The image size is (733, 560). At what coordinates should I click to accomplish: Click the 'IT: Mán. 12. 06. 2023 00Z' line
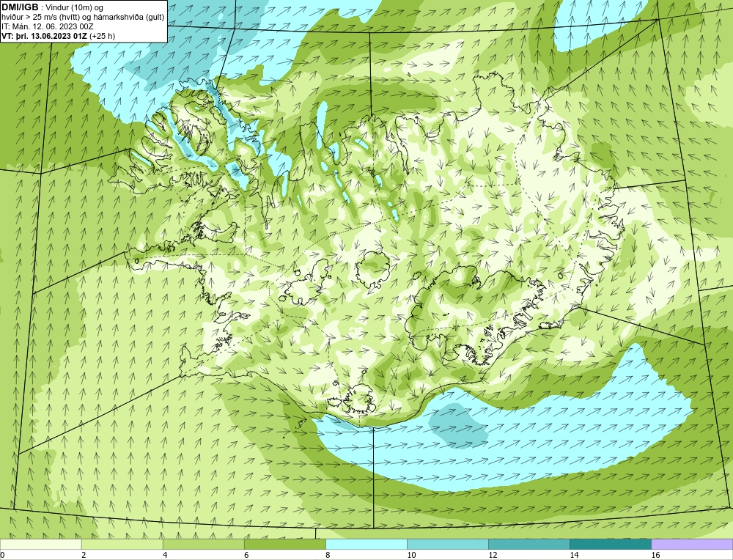(x=47, y=26)
